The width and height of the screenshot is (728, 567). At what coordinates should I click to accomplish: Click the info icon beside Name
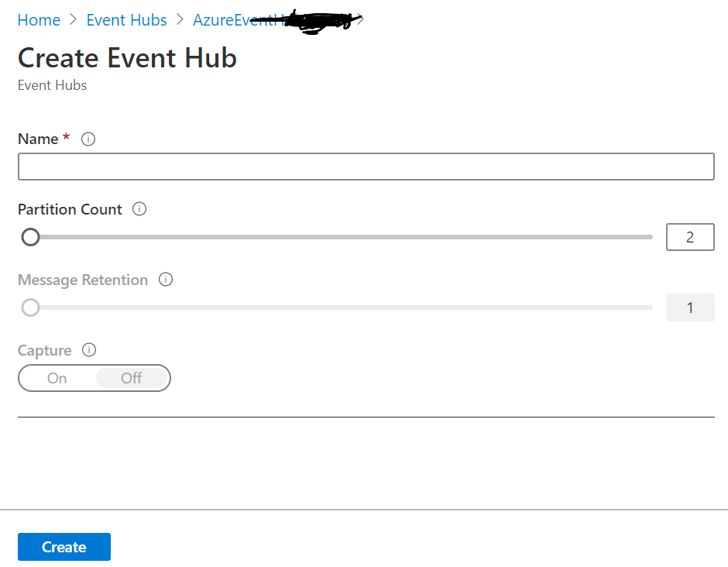click(x=88, y=139)
